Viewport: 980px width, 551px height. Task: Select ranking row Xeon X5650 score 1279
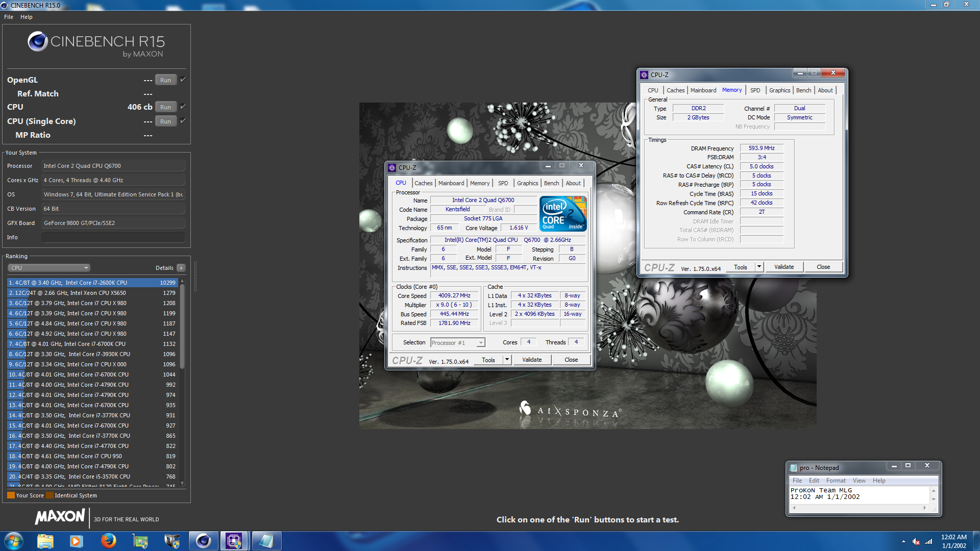pyautogui.click(x=92, y=293)
